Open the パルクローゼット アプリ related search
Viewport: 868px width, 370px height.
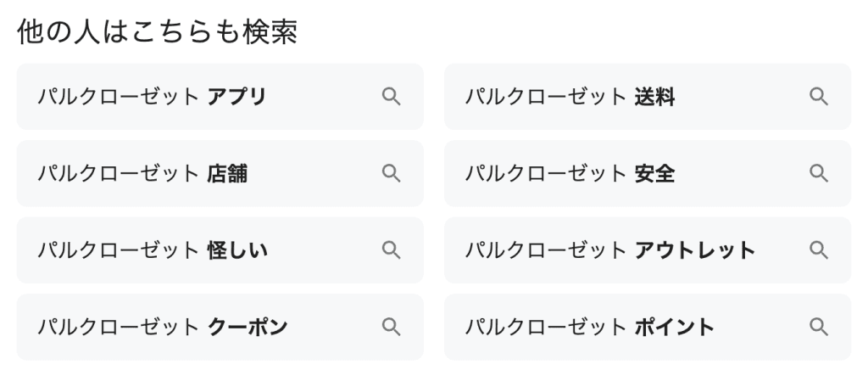(153, 97)
